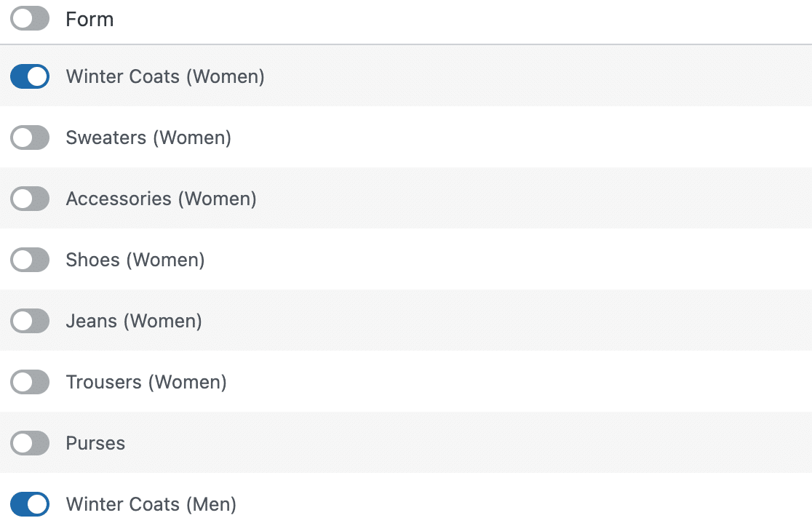Activate the Trousers (Women) toggle
The image size is (812, 526).
point(30,382)
